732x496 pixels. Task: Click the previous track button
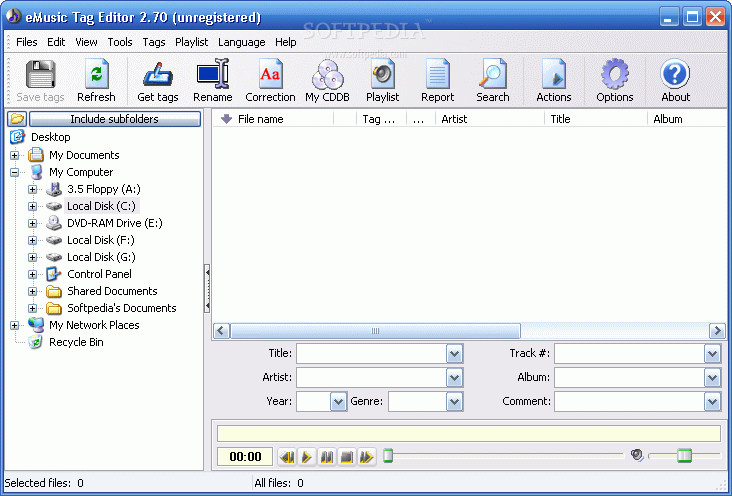287,456
